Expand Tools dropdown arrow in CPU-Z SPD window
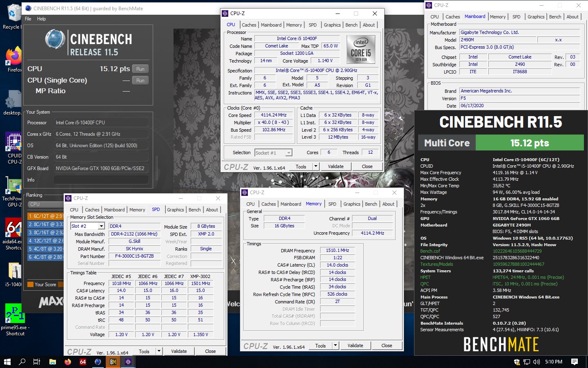 point(159,351)
